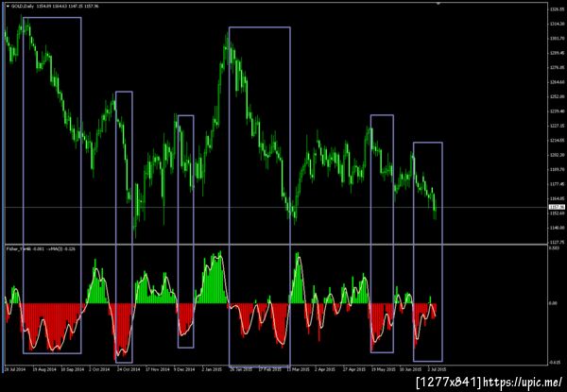Click the 19 May 2015 date label

[x=382, y=369]
